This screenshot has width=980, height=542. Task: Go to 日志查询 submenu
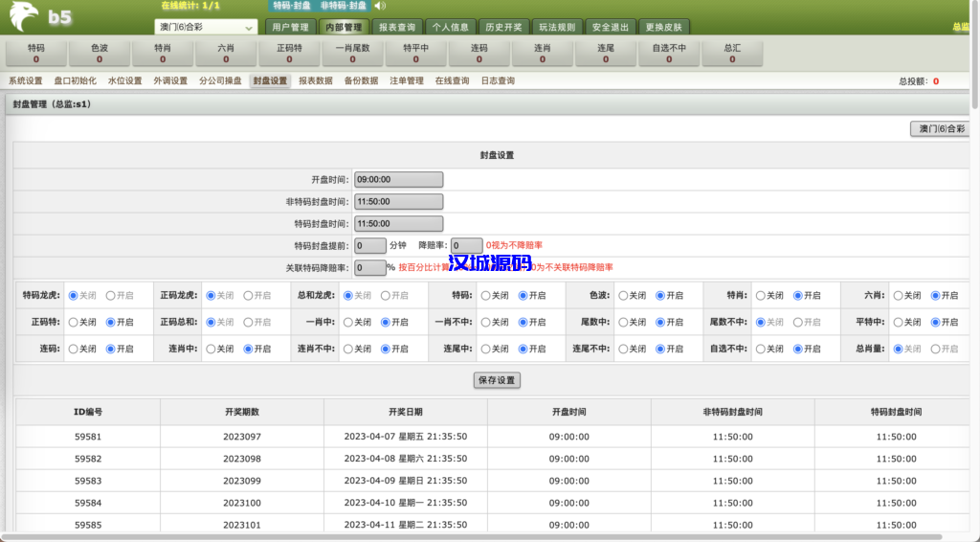click(498, 80)
